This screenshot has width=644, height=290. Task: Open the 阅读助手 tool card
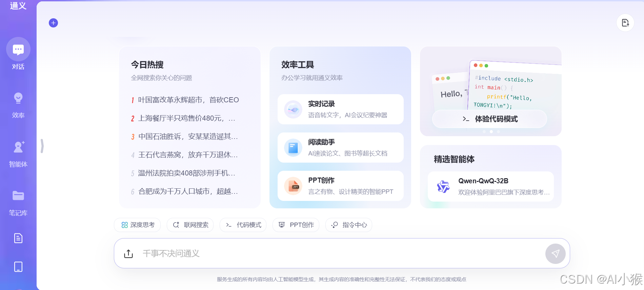[x=341, y=148]
